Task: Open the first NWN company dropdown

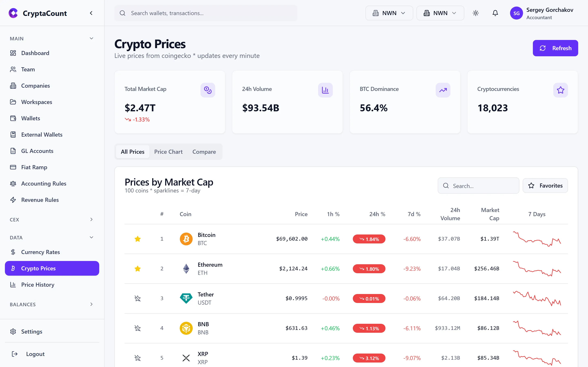Action: 389,13
